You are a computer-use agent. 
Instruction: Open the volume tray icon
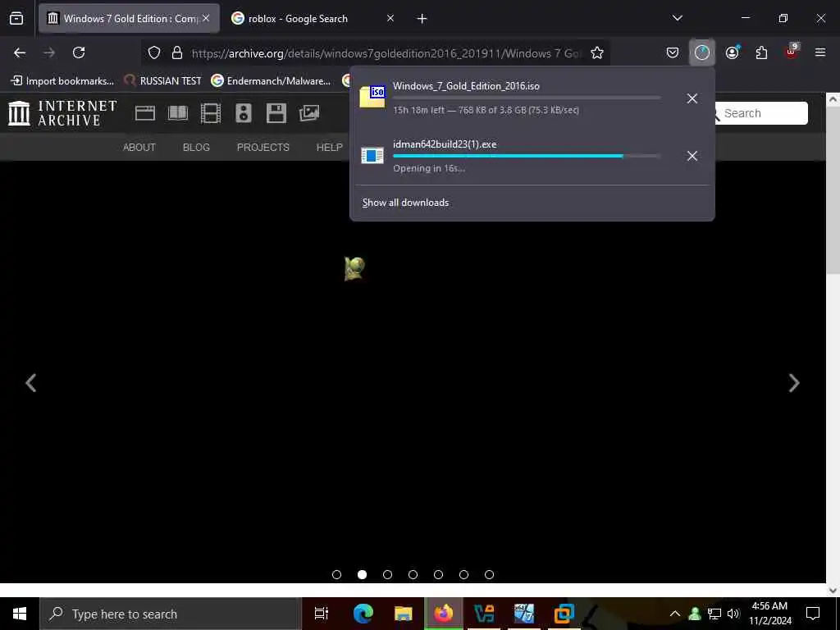pyautogui.click(x=733, y=614)
